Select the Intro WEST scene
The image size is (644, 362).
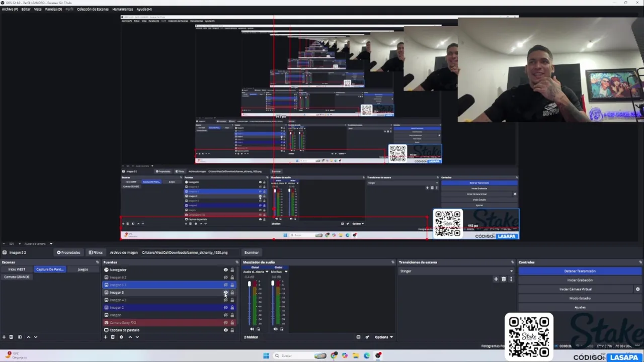tap(17, 269)
